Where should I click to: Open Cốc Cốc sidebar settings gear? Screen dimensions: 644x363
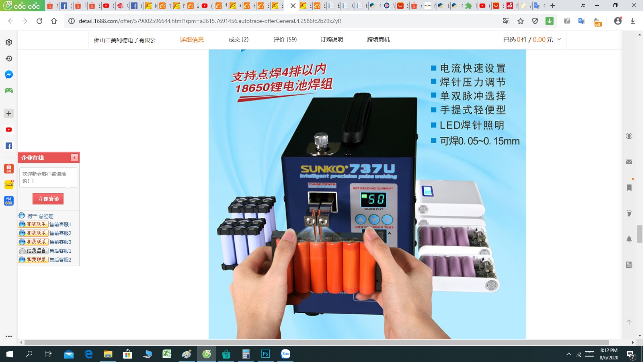[x=9, y=42]
